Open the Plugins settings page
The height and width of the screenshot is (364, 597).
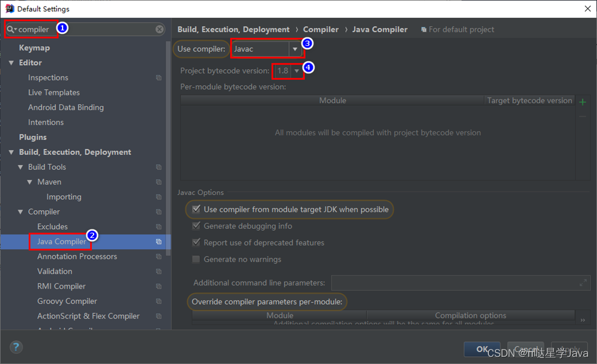pos(33,137)
